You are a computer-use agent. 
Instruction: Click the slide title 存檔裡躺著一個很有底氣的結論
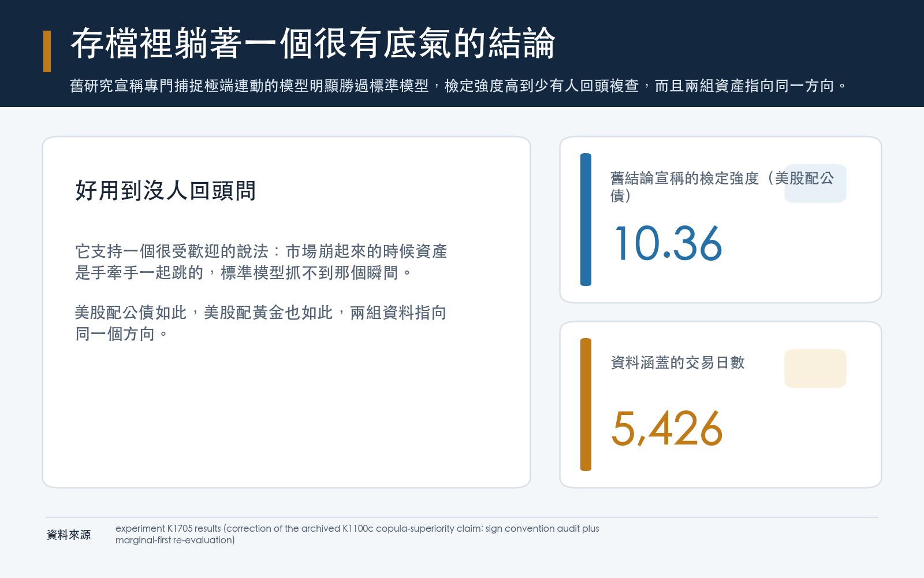pos(312,43)
